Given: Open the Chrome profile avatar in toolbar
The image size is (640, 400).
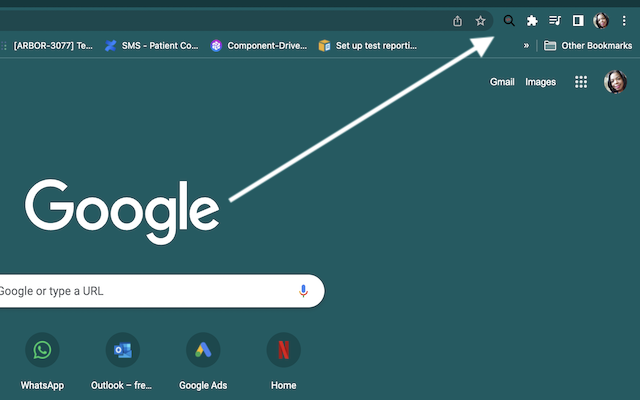Looking at the screenshot, I should coord(601,20).
